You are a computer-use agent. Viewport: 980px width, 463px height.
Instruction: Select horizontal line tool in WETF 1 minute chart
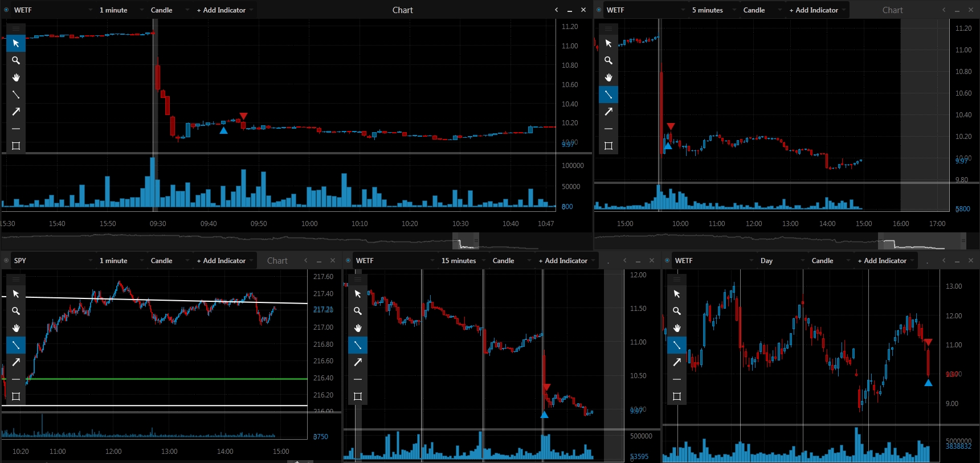(16, 129)
